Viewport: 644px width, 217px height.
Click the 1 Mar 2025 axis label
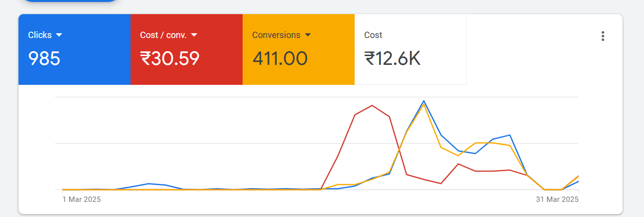pos(81,199)
